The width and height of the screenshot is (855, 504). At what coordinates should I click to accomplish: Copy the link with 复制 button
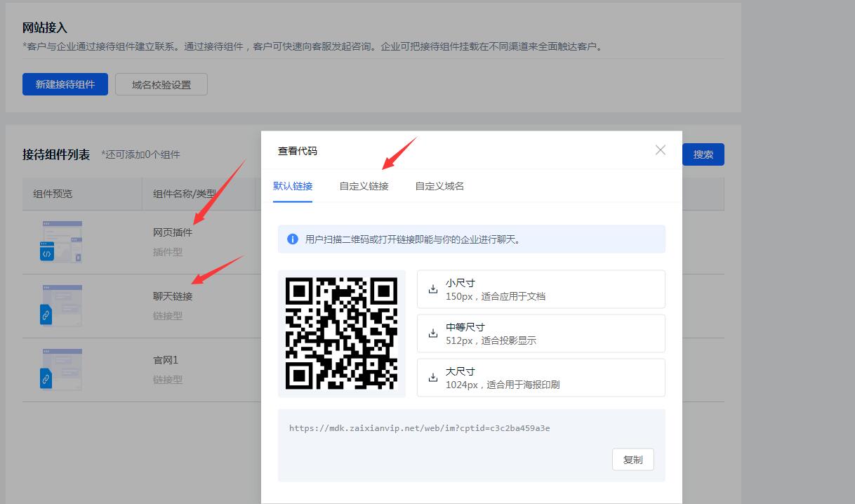click(632, 460)
